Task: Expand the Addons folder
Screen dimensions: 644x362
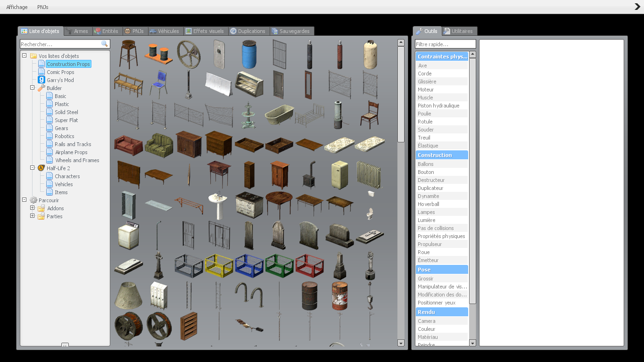Action: (33, 208)
